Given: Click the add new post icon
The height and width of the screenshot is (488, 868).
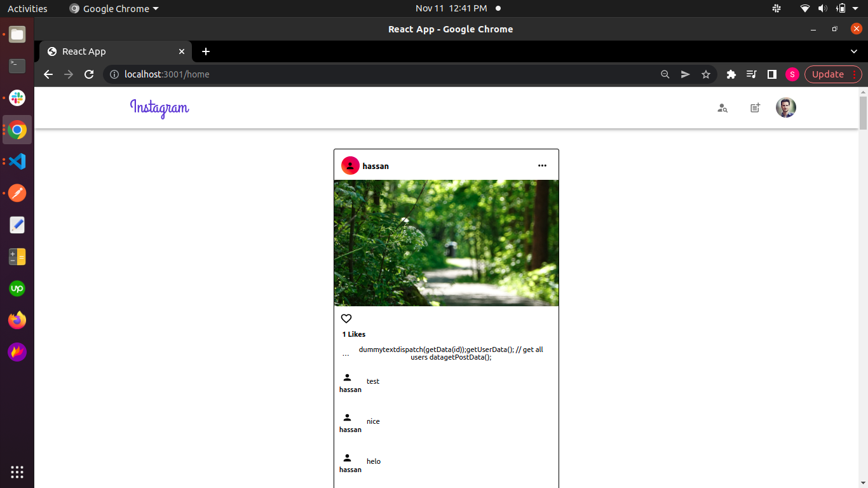Looking at the screenshot, I should (755, 108).
